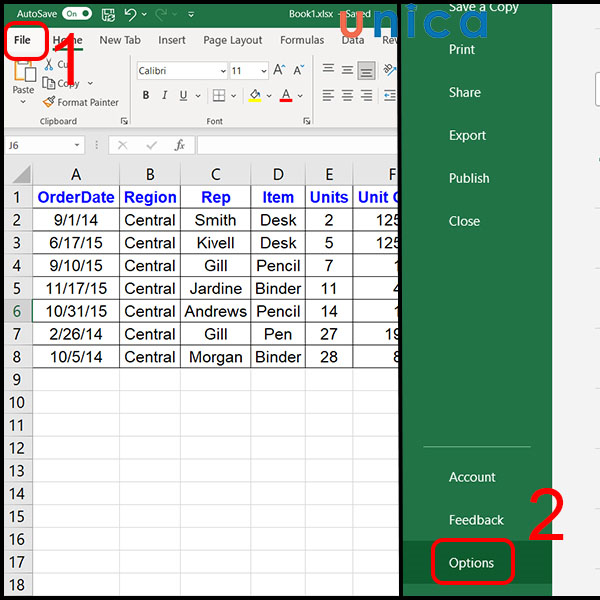Toggle the AutoSave switch

tap(76, 14)
